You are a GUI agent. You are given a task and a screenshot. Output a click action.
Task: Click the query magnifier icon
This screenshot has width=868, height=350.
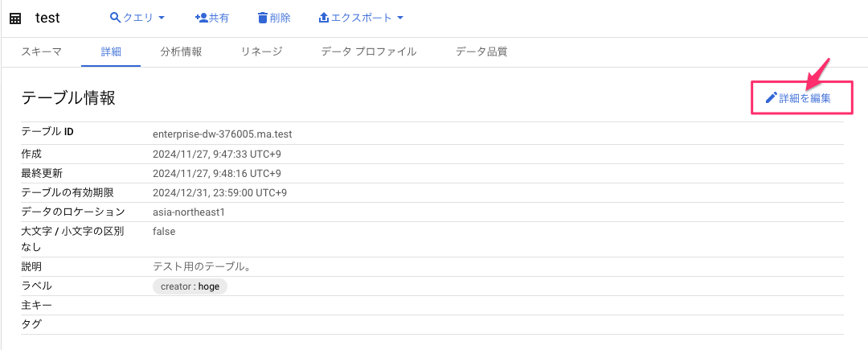(x=115, y=18)
